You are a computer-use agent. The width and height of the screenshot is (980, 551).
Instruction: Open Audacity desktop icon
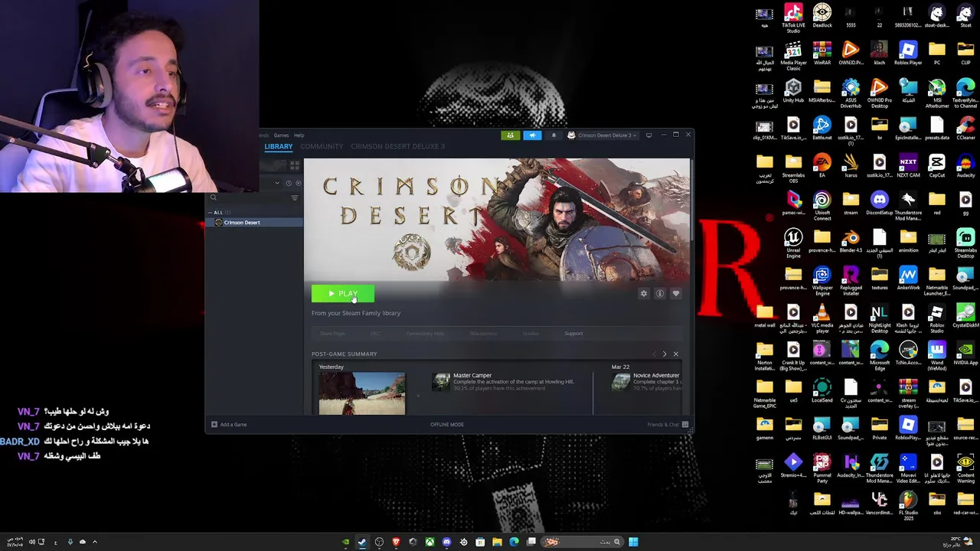click(965, 166)
